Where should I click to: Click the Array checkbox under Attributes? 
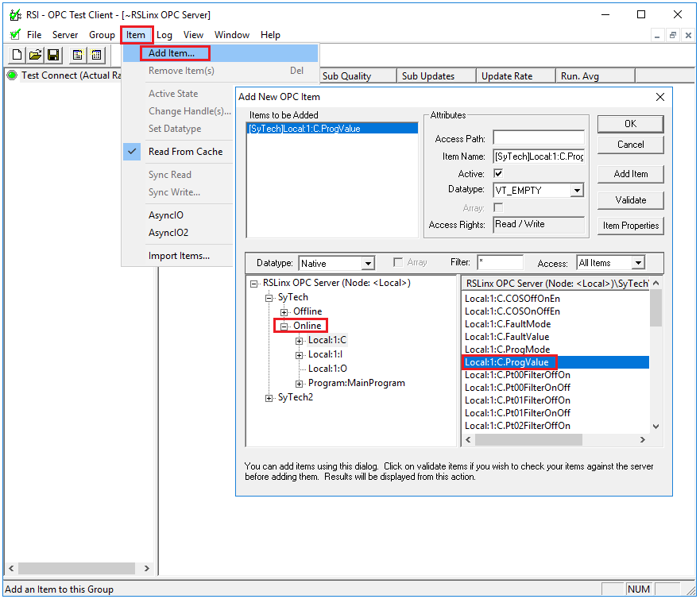pyautogui.click(x=498, y=207)
